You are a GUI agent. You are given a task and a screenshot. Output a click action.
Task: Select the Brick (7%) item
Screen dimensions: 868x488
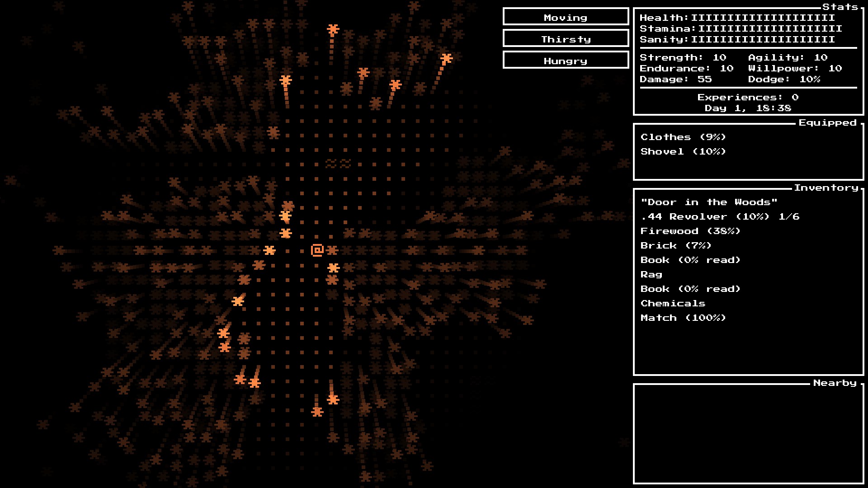675,245
